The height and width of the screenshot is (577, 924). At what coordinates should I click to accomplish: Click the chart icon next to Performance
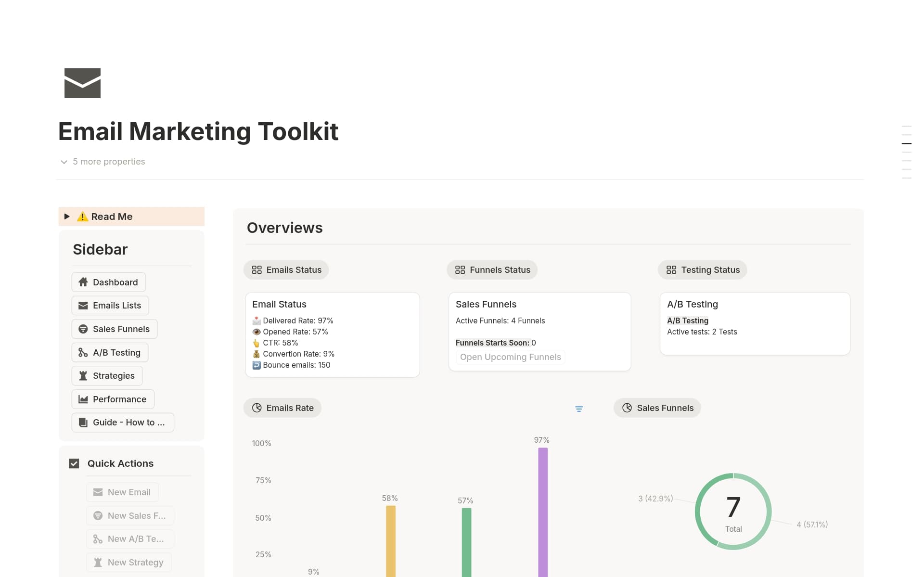tap(82, 399)
